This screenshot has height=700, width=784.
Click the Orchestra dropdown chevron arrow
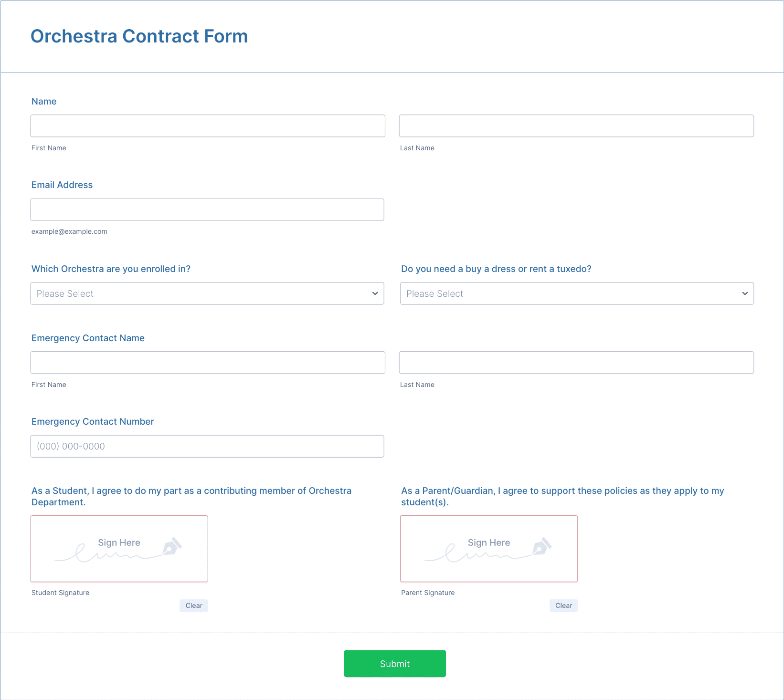tap(375, 293)
